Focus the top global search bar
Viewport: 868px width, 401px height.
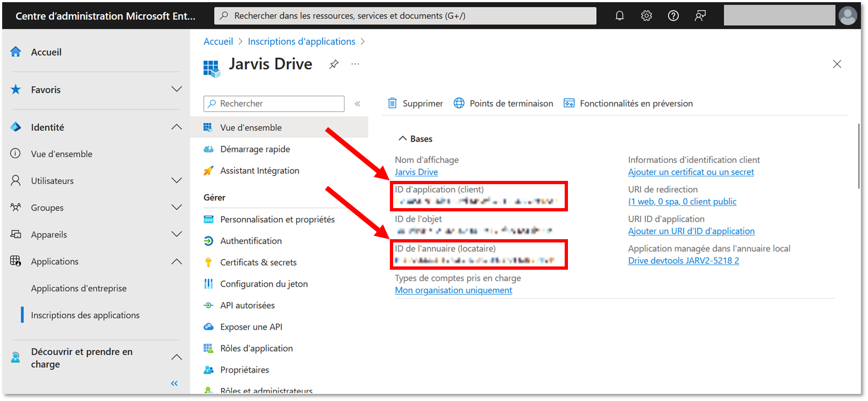tap(405, 16)
